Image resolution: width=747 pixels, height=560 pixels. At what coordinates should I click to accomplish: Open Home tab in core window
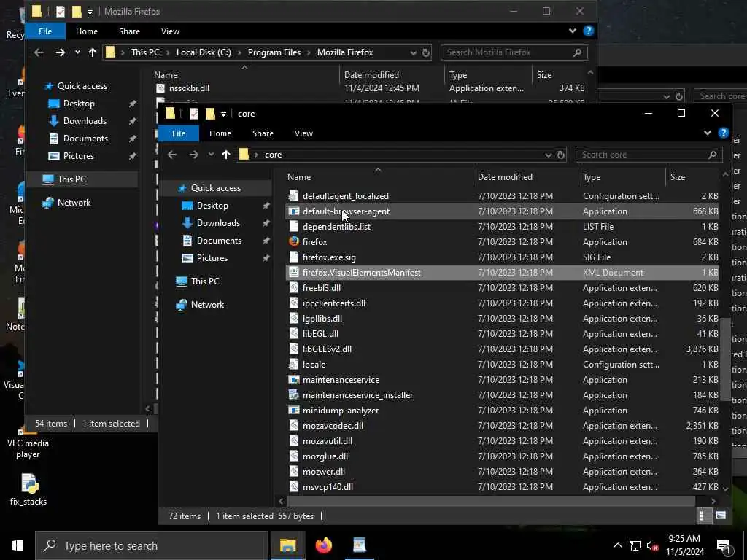220,134
